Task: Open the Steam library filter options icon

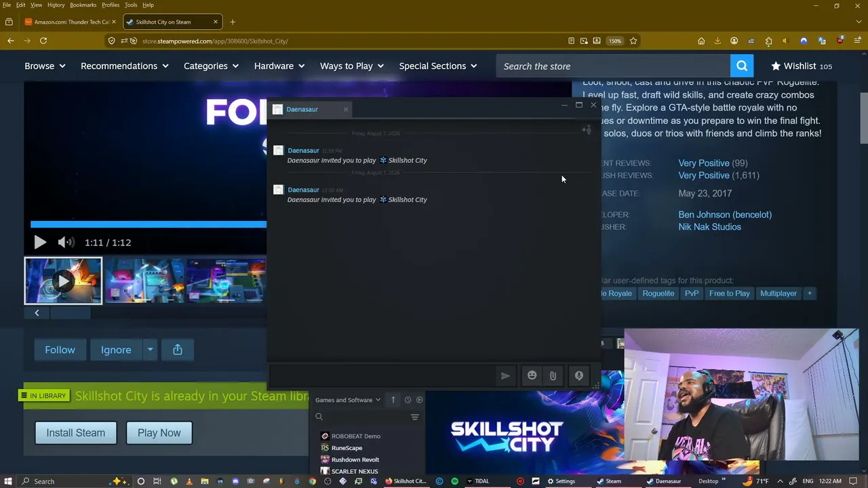Action: (x=414, y=417)
